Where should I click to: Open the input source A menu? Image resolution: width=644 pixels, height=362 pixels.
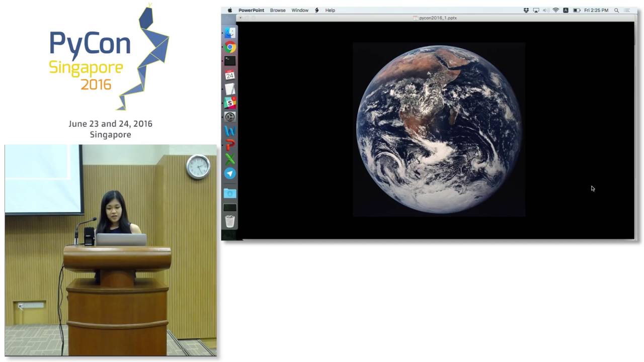coord(566,10)
